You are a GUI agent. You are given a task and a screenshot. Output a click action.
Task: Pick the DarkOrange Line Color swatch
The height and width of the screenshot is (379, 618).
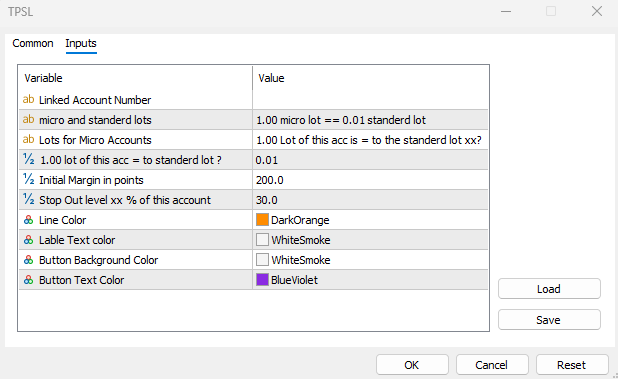[262, 220]
